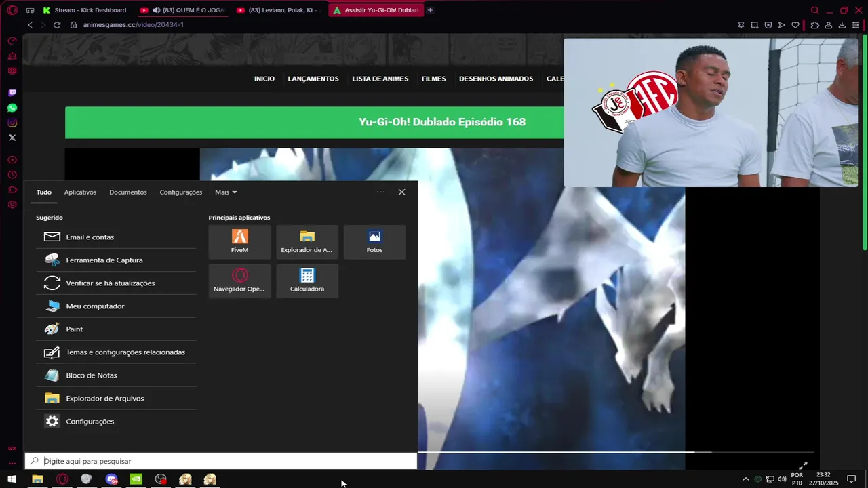Open Meu computador suggestion
This screenshot has width=868, height=488.
pos(117,306)
